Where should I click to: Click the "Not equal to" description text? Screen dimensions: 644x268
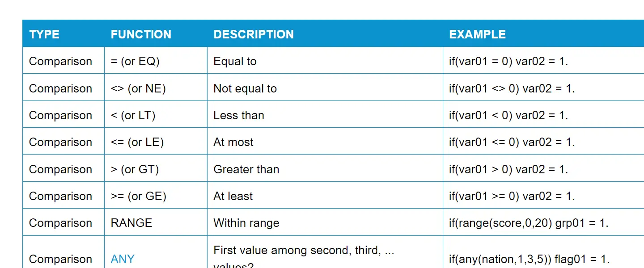245,88
